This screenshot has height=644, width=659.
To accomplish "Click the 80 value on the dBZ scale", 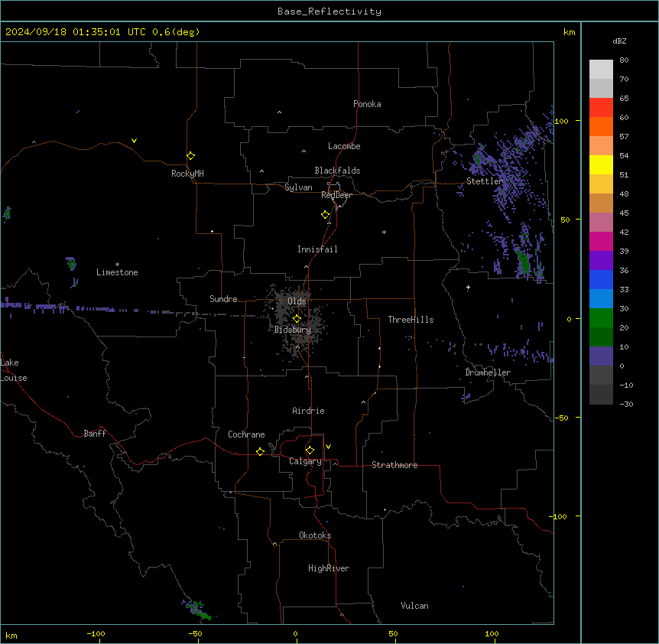I will (624, 60).
